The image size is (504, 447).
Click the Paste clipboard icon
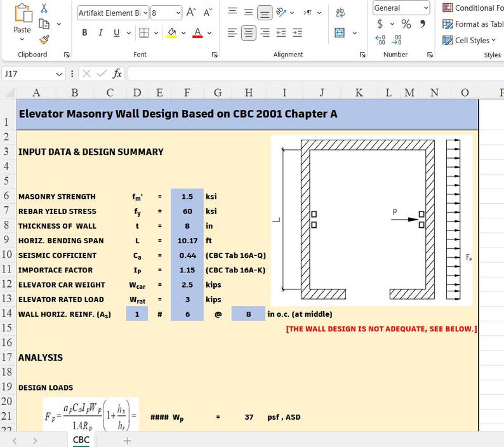tap(23, 13)
